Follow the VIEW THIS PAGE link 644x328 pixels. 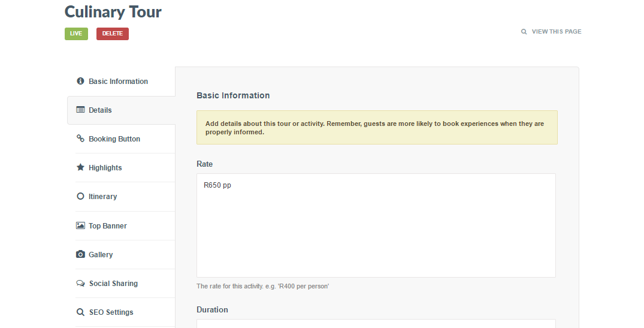(x=557, y=32)
